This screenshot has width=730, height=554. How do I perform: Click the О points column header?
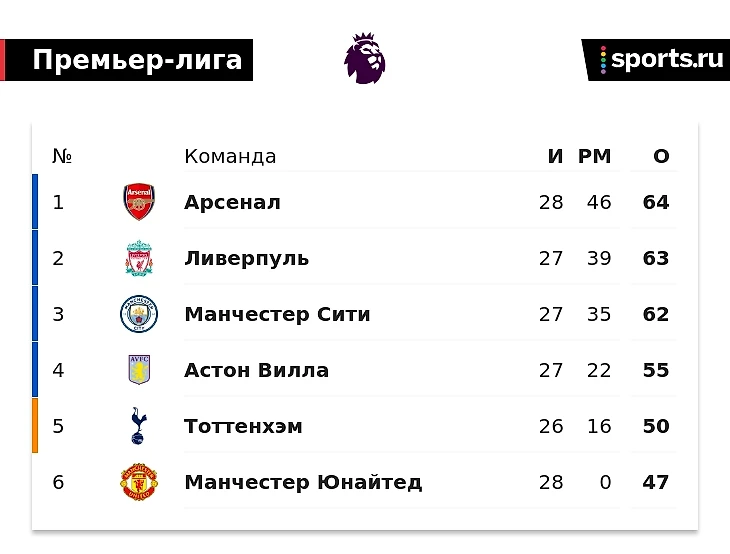pyautogui.click(x=661, y=157)
